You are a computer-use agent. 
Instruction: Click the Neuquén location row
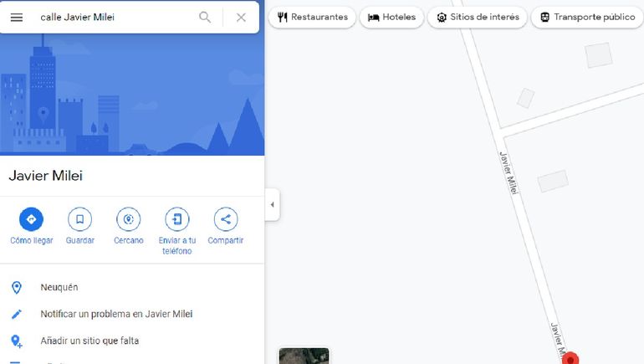point(59,287)
